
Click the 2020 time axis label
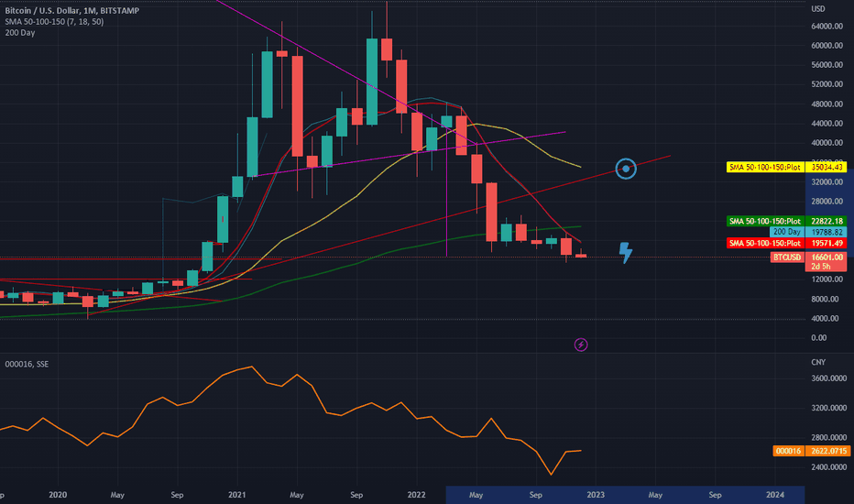pyautogui.click(x=58, y=495)
